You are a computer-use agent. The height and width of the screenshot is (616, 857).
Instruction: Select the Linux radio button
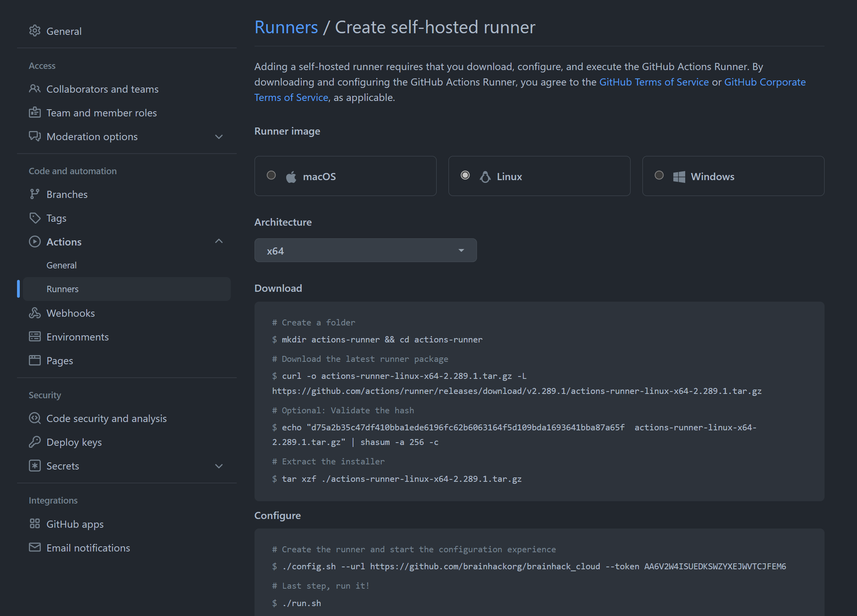[x=465, y=175]
